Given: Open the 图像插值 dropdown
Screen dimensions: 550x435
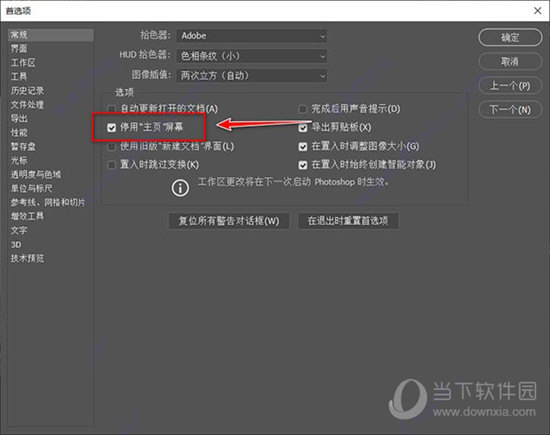Looking at the screenshot, I should tap(252, 75).
